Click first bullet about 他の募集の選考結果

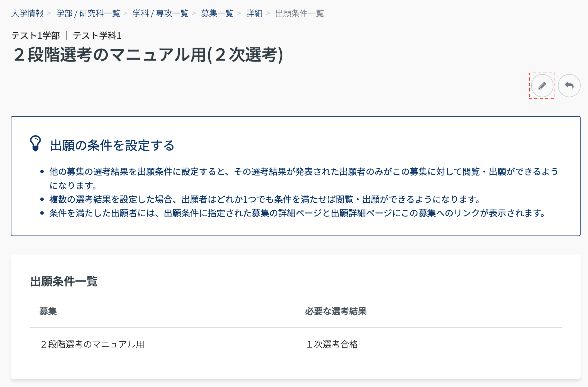[303, 172]
